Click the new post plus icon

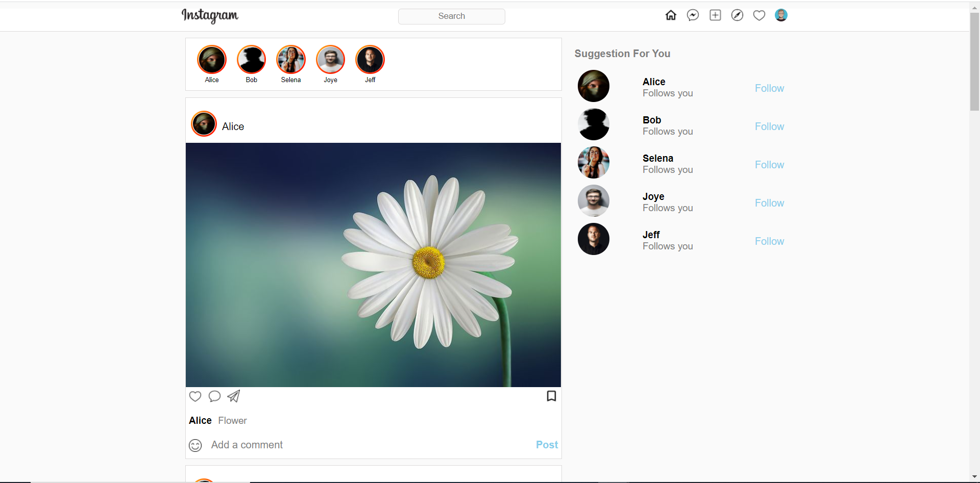(715, 15)
